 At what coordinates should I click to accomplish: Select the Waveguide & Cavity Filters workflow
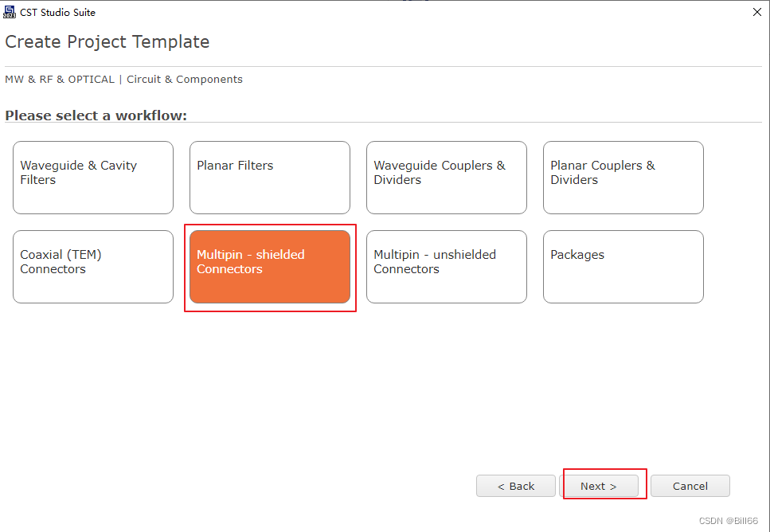tap(93, 178)
